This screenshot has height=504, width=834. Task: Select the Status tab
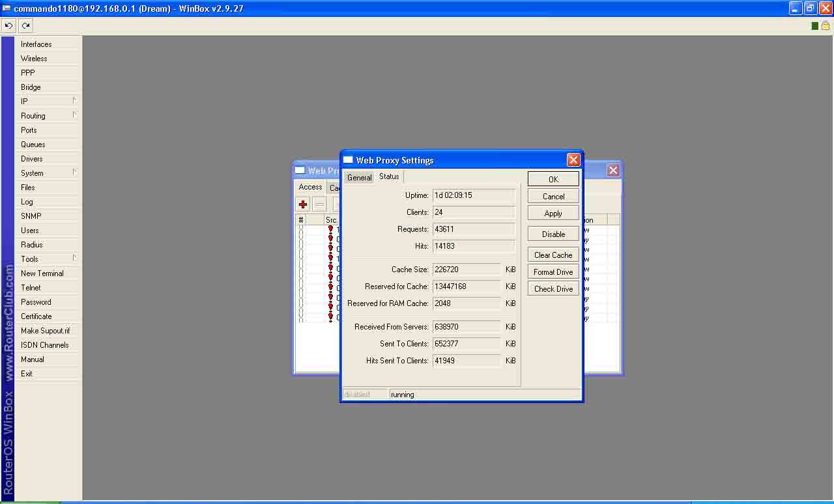tap(389, 176)
